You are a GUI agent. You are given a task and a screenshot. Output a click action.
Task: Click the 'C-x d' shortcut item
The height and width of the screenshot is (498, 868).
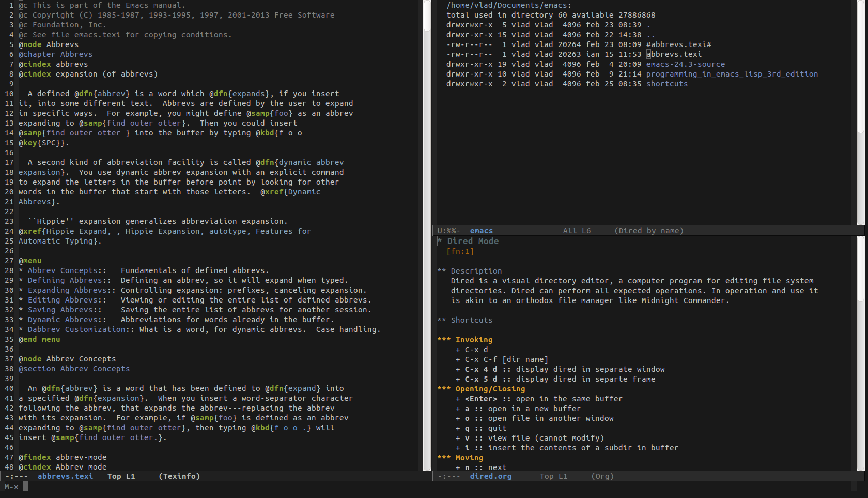coord(472,350)
